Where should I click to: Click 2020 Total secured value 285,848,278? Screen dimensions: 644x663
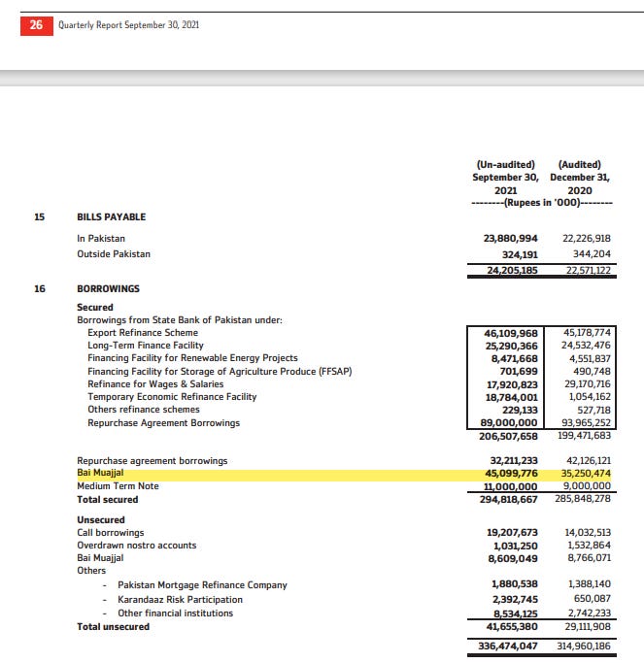click(x=583, y=499)
